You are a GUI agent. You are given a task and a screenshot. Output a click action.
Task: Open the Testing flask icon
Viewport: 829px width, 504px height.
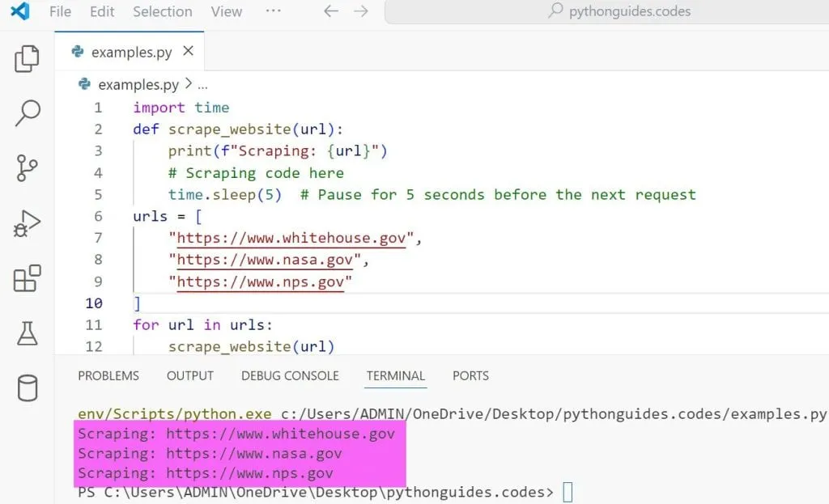pyautogui.click(x=27, y=333)
